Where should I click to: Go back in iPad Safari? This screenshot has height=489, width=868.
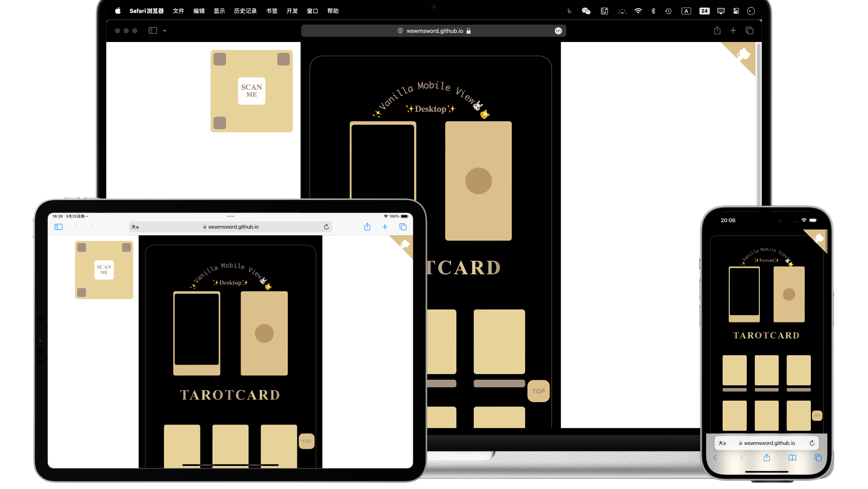pyautogui.click(x=76, y=227)
